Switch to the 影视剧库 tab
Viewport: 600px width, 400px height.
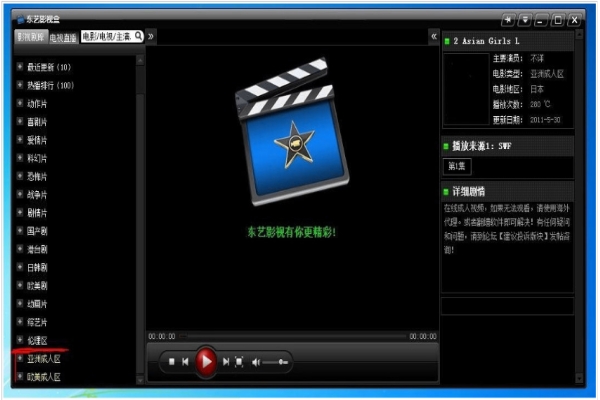point(31,36)
